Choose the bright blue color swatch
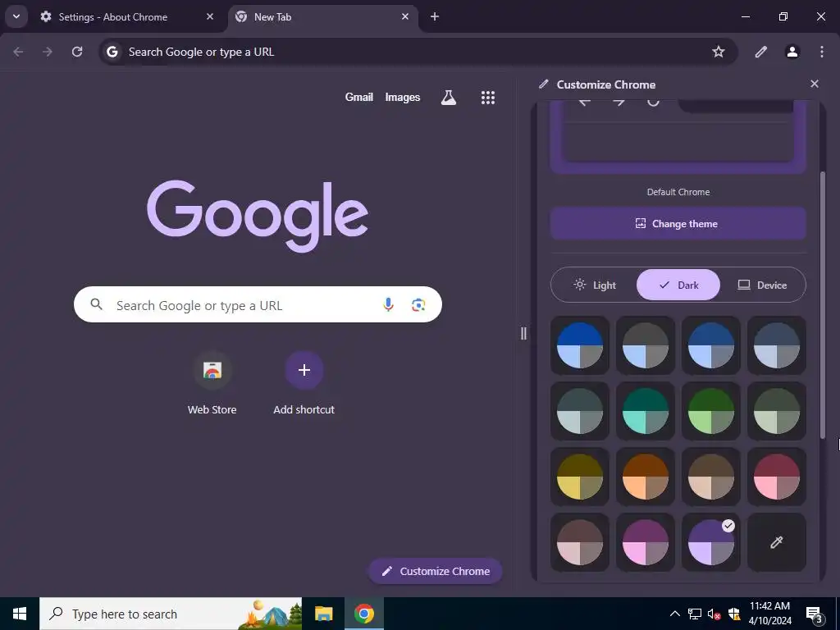 [580, 345]
